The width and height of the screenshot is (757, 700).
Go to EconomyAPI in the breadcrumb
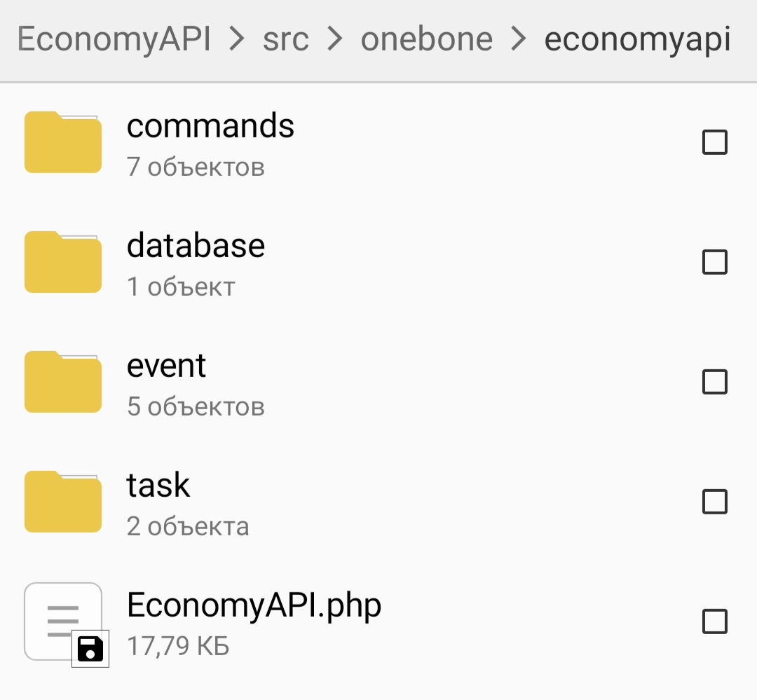[114, 39]
